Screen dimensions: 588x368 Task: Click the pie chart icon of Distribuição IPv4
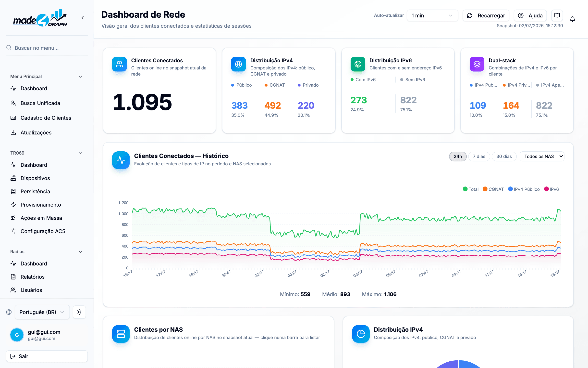pos(361,334)
